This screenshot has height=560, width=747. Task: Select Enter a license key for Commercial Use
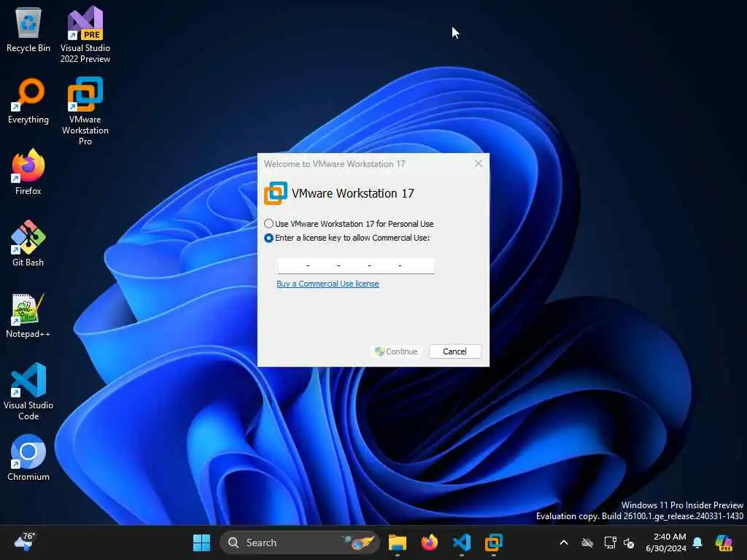347,238
